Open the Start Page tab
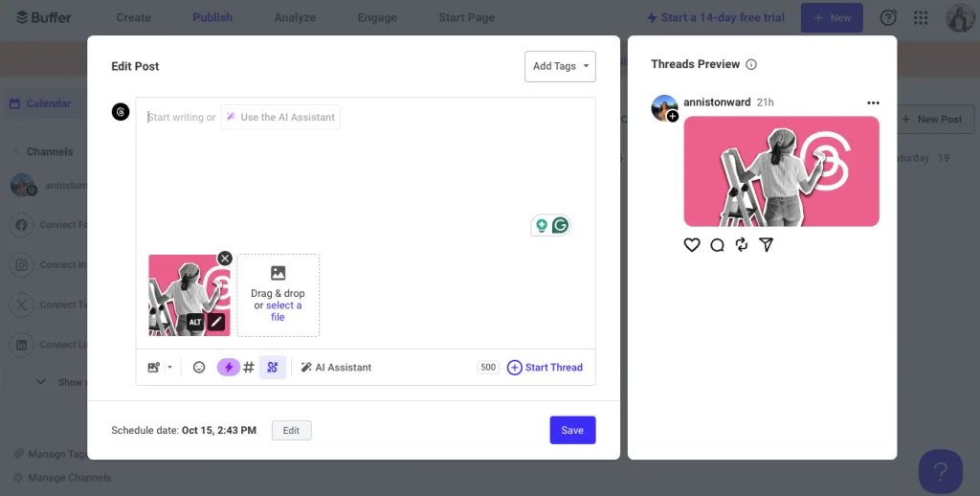This screenshot has width=980, height=496. (x=466, y=17)
